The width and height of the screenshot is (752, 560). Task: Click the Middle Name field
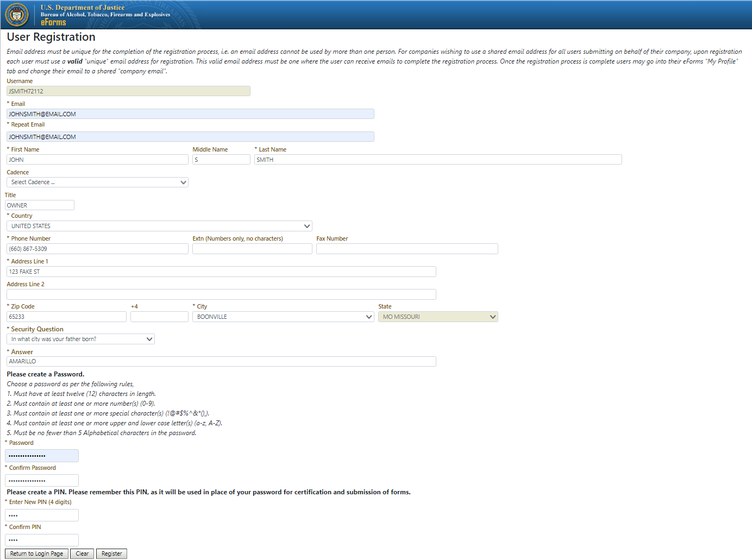221,159
